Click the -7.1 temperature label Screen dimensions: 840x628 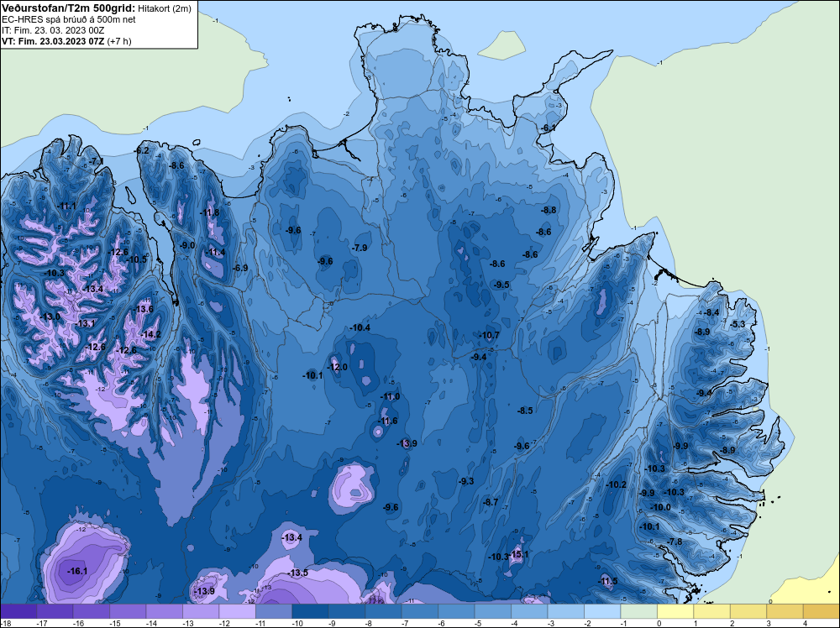tap(97, 161)
